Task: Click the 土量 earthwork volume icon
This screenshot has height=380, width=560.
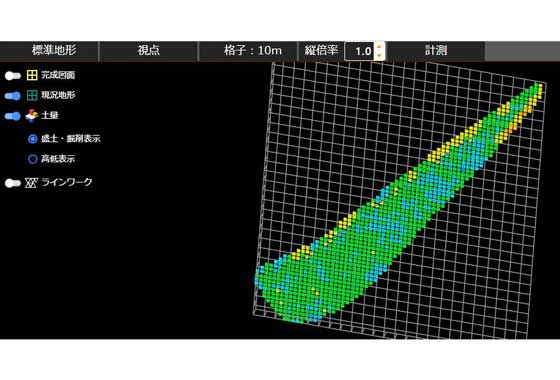Action: pos(32,115)
